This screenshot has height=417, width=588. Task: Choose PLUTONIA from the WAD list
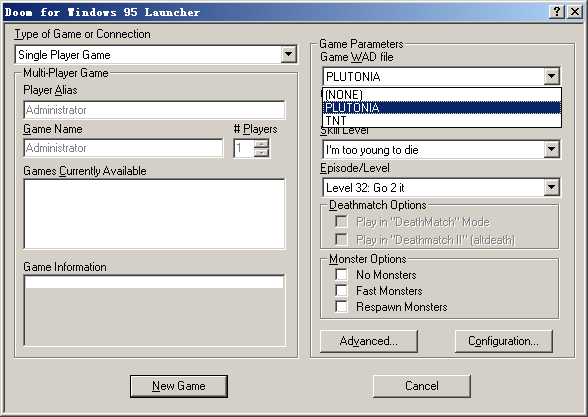(x=442, y=108)
